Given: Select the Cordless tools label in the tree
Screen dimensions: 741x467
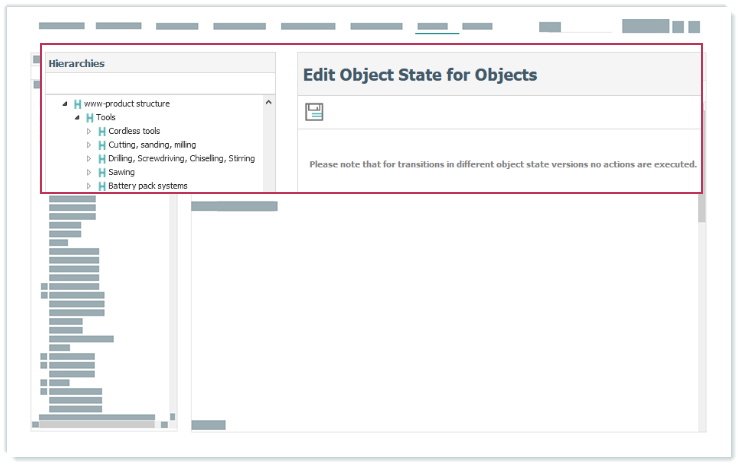Looking at the screenshot, I should [134, 131].
